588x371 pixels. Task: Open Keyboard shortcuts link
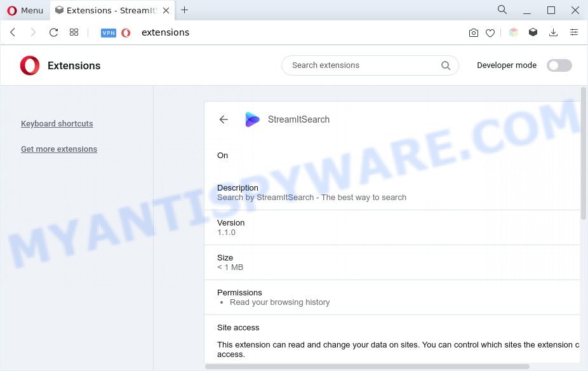[57, 123]
